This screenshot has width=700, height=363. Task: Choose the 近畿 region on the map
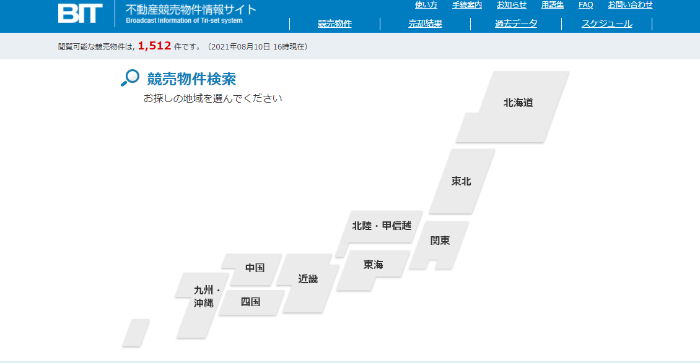point(308,280)
